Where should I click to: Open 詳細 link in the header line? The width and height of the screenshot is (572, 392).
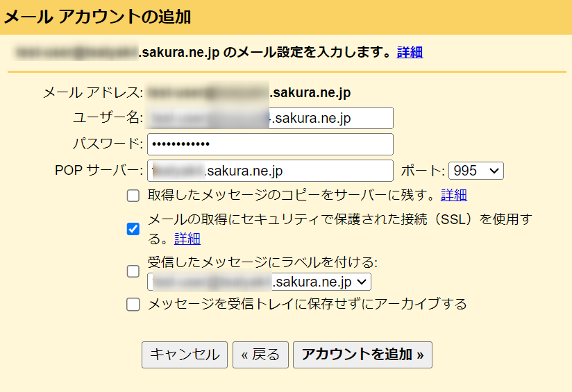point(410,53)
